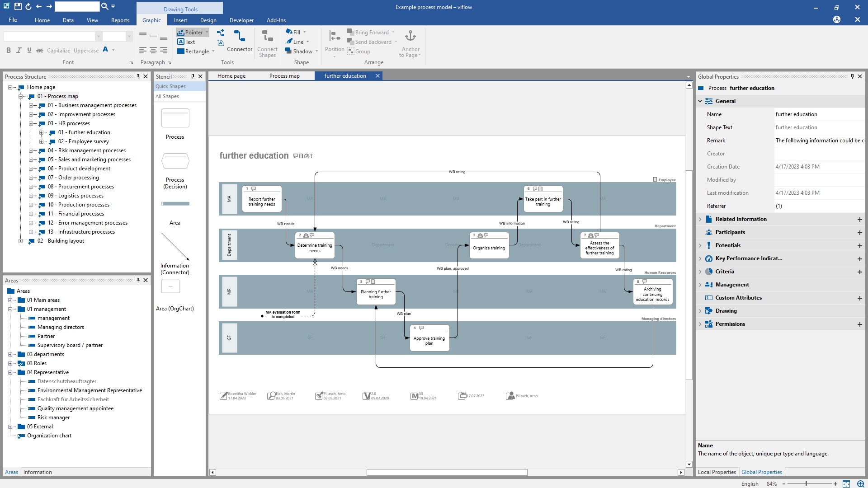Click the save icon in the title bar
868x488 pixels.
pos(18,6)
